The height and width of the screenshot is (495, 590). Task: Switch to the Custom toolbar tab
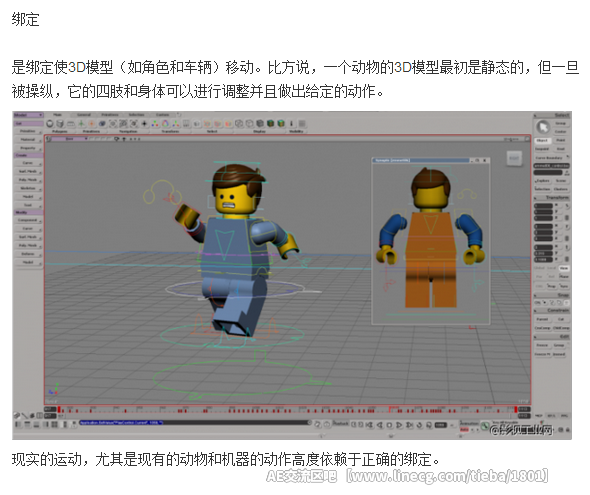[x=163, y=115]
